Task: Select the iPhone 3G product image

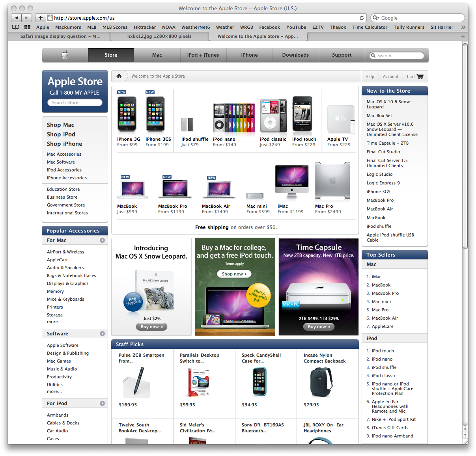Action: pos(127,114)
